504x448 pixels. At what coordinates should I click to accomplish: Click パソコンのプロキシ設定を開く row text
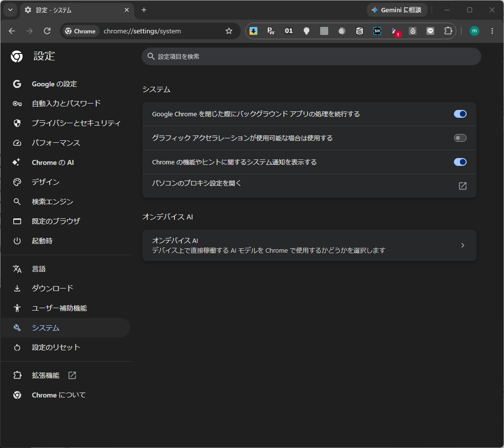(x=196, y=184)
